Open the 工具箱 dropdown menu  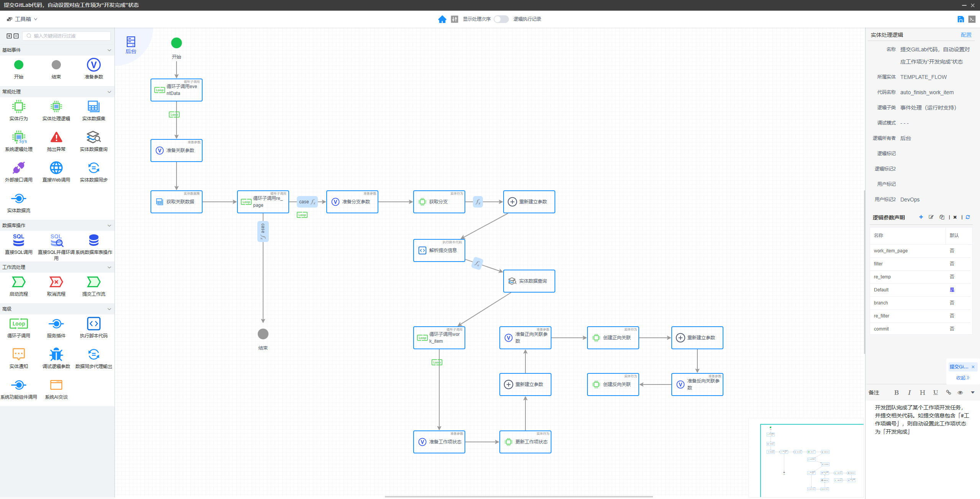(22, 19)
